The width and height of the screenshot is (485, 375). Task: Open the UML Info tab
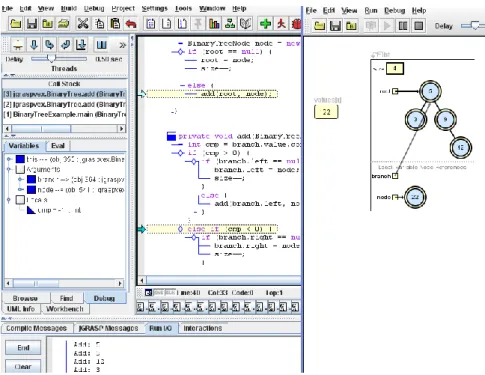tap(21, 309)
